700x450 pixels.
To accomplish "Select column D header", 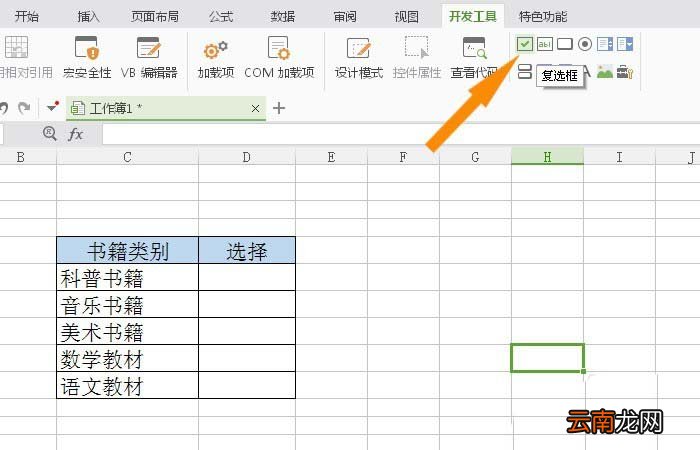I will coord(246,157).
